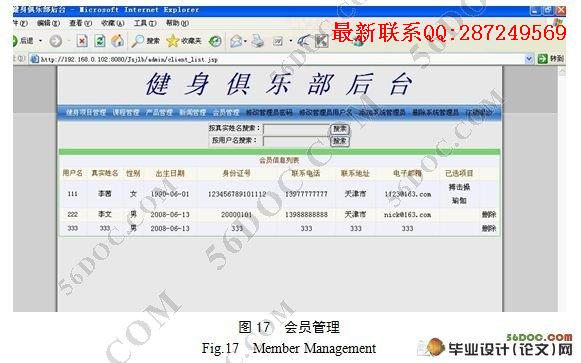Click the Print icon
Viewport: 581px width, 363px height.
258,41
